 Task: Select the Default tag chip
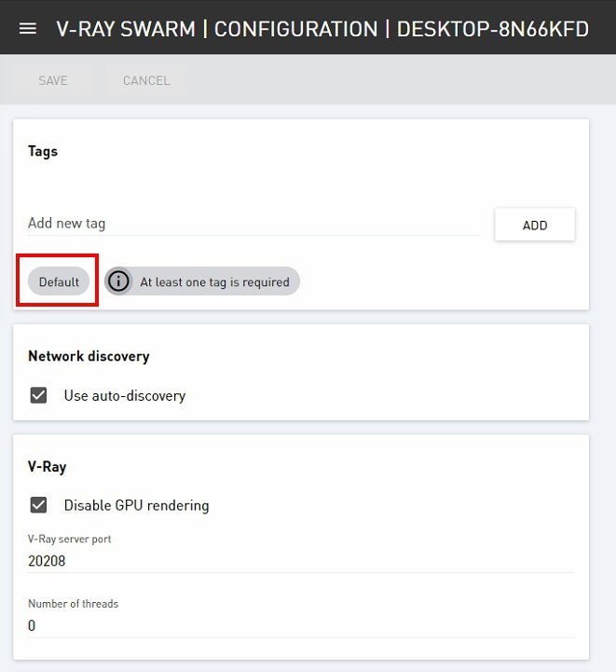pyautogui.click(x=59, y=281)
